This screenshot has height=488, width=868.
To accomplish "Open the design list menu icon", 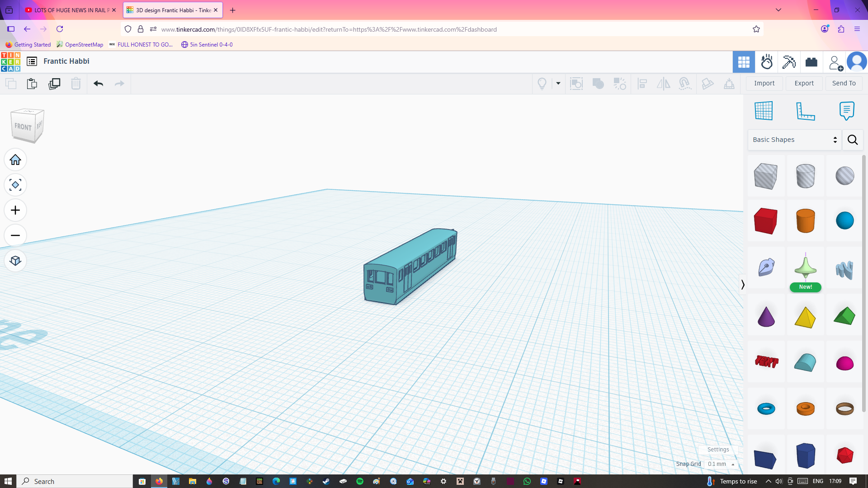I will pyautogui.click(x=32, y=61).
